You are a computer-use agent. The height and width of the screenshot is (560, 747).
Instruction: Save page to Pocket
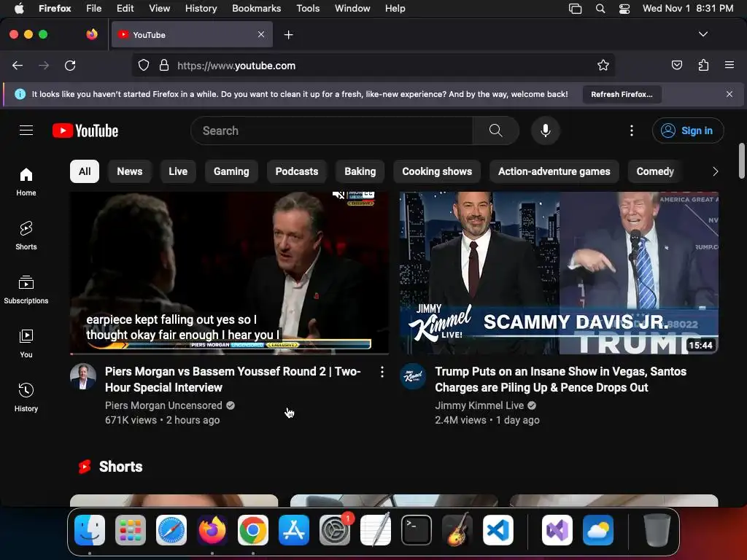676,65
